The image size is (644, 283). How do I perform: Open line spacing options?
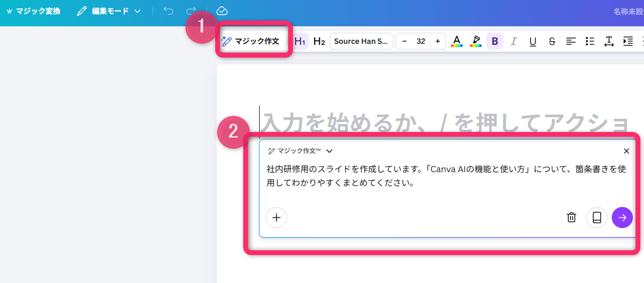point(609,41)
